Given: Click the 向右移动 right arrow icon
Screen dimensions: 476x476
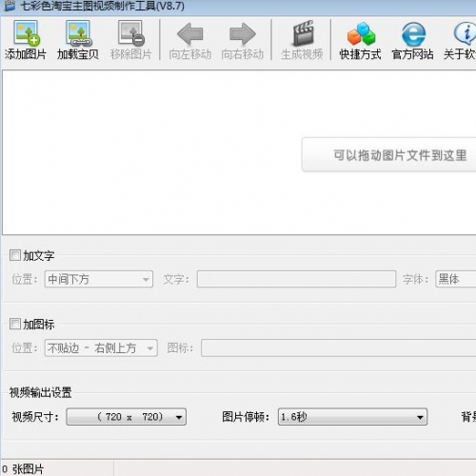Looking at the screenshot, I should click(x=243, y=33).
